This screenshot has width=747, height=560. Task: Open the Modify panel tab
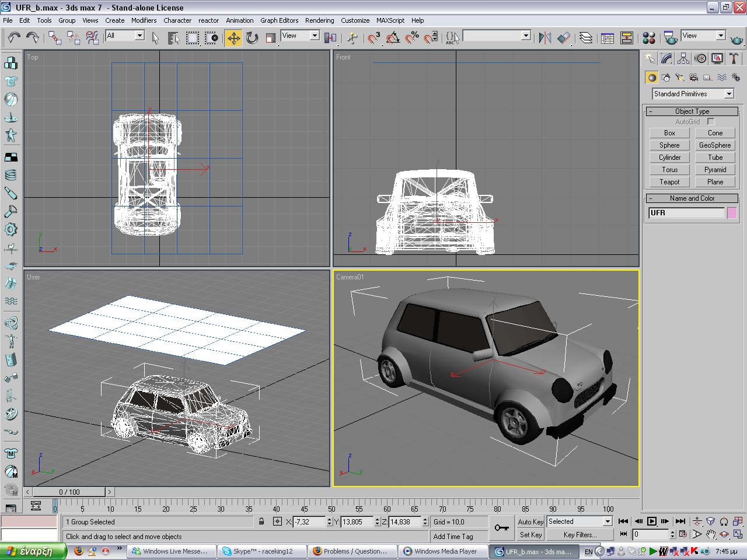666,58
